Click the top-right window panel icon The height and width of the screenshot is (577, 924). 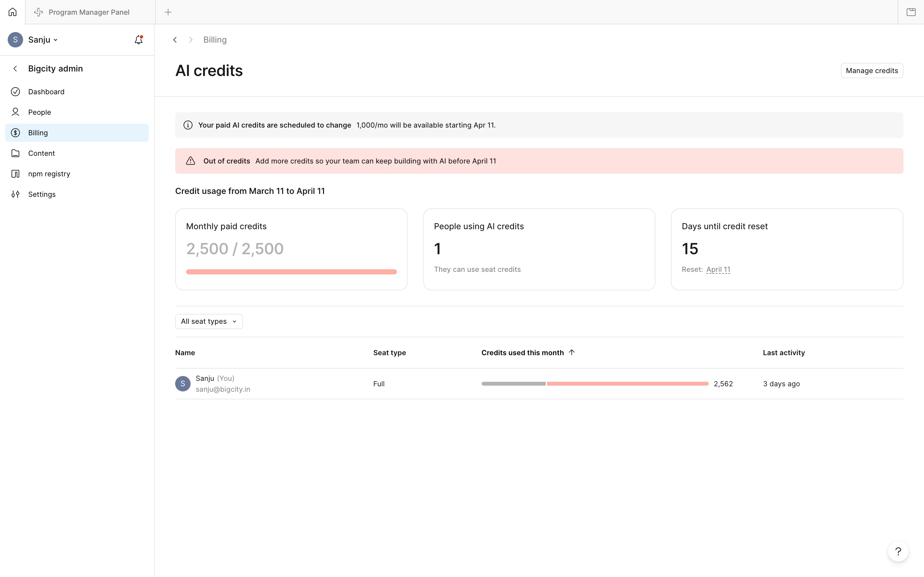[911, 12]
